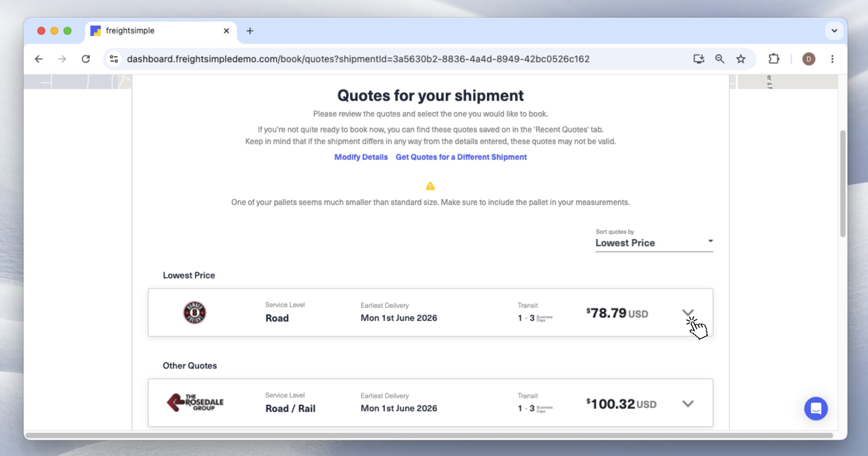Open the extensions puzzle icon
Image resolution: width=868 pixels, height=456 pixels.
pyautogui.click(x=774, y=59)
